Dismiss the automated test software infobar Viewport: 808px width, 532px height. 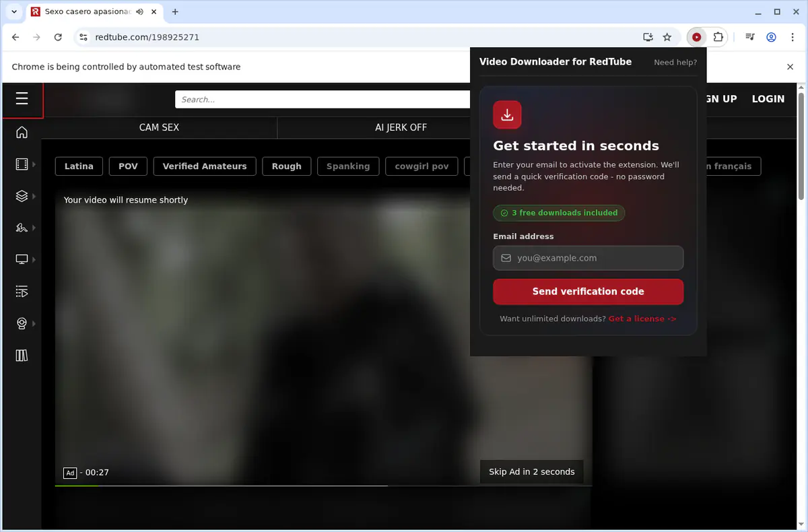coord(790,67)
